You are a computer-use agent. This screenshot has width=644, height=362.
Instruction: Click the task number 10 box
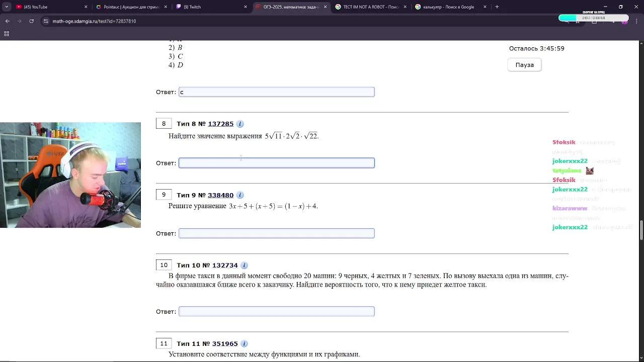point(164,265)
